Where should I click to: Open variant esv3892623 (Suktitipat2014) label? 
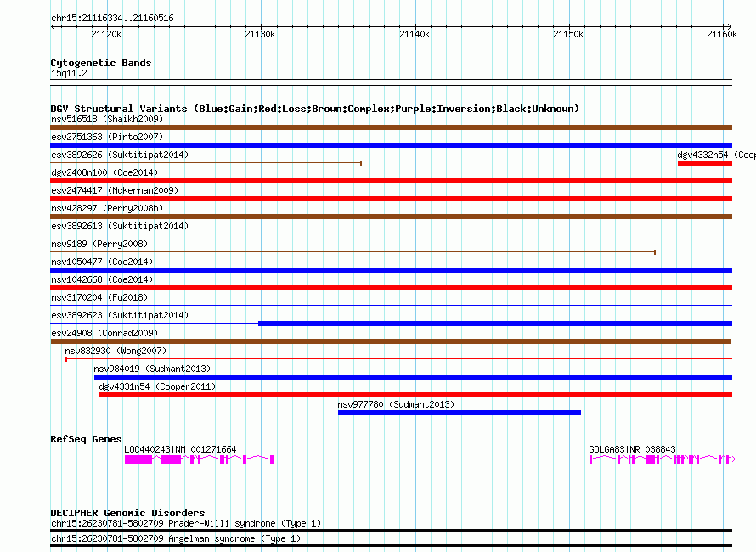[120, 315]
